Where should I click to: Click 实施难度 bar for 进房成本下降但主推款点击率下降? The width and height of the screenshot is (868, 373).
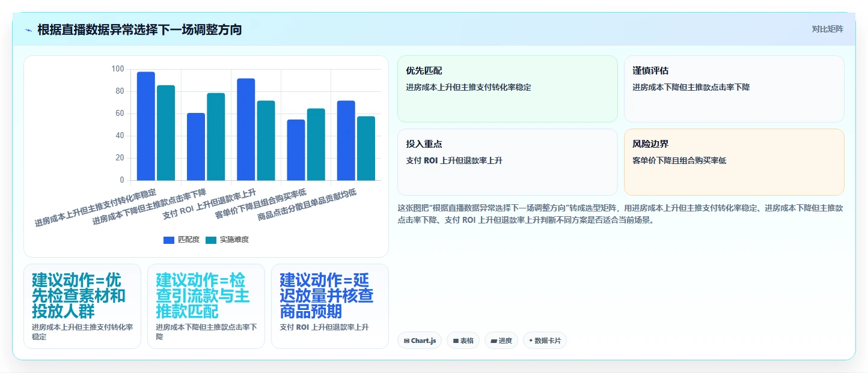(x=216, y=136)
